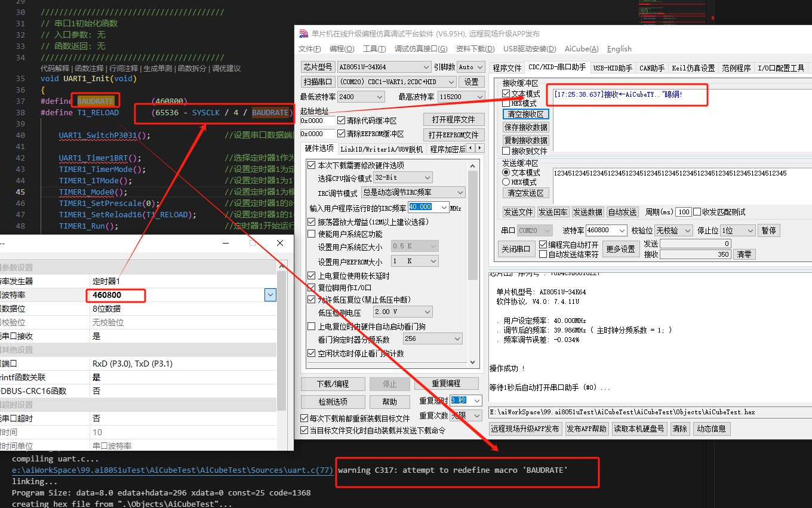This screenshot has height=508, width=812.
Task: Open the 校验位 无校验 dropdown
Action: 687,230
